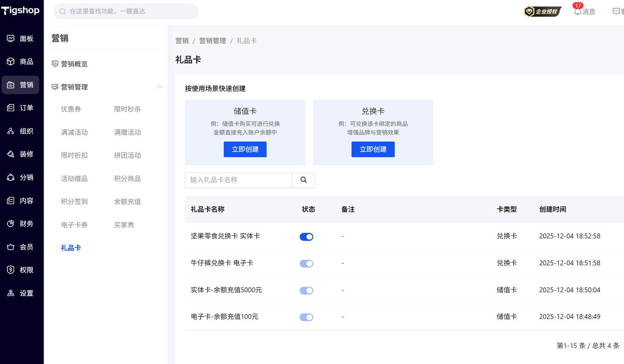Click the 面板 dashboard icon in sidebar
This screenshot has width=624, height=364.
coord(11,39)
